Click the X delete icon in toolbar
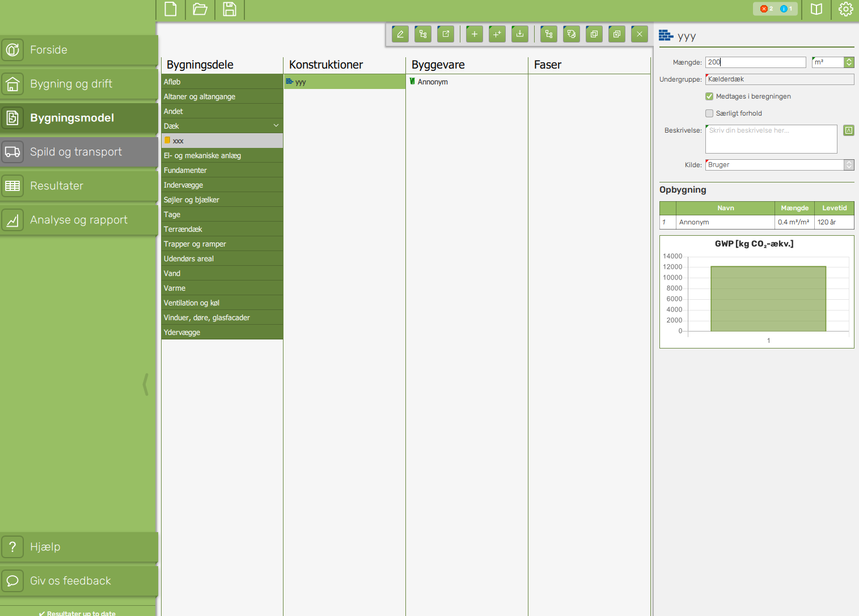This screenshot has height=616, width=859. click(640, 34)
